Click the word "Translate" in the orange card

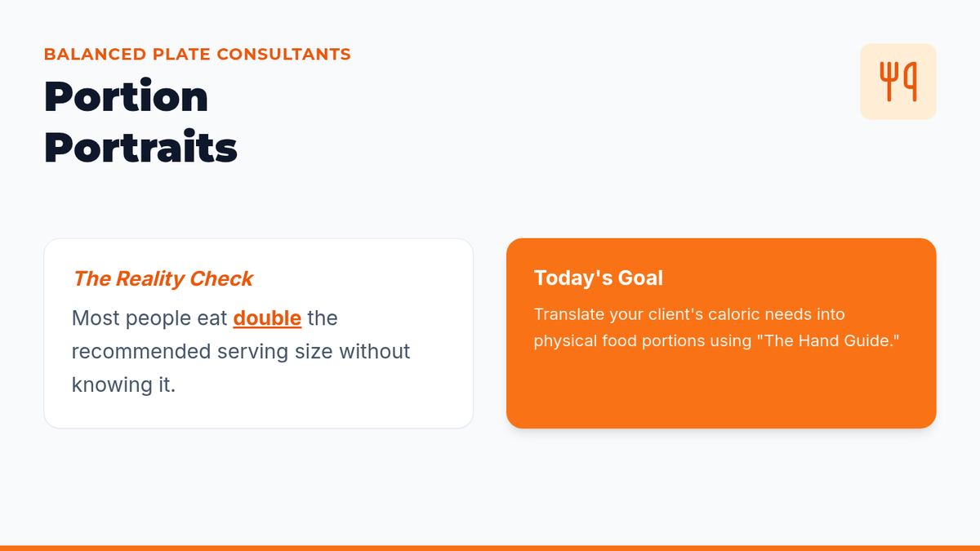[x=569, y=314]
